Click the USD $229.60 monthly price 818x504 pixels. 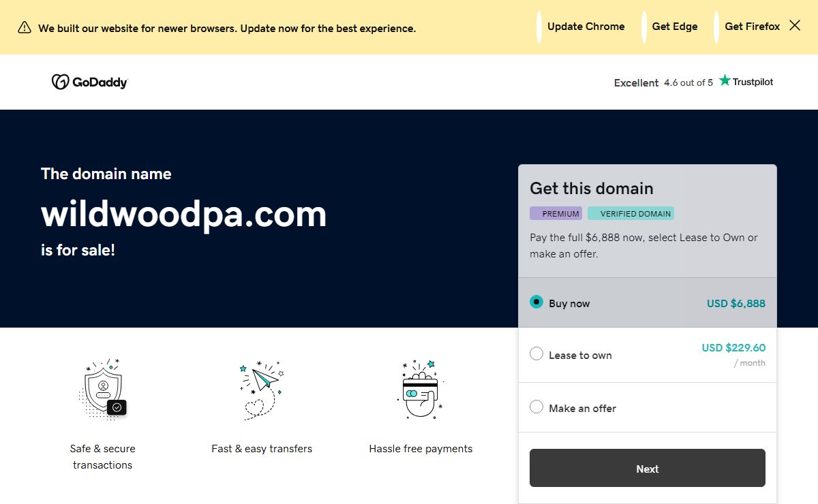coord(733,348)
